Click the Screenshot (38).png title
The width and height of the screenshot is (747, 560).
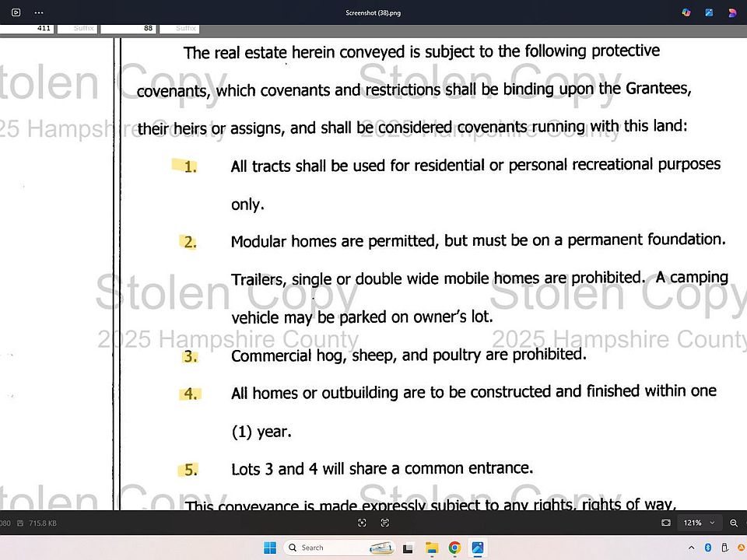click(x=373, y=12)
